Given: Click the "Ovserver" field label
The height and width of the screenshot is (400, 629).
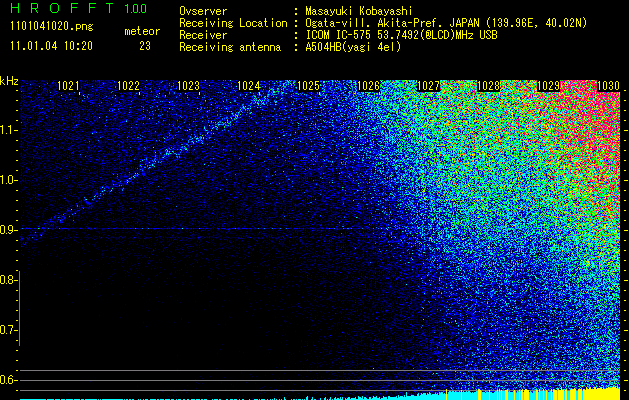Looking at the screenshot, I should pyautogui.click(x=203, y=11).
